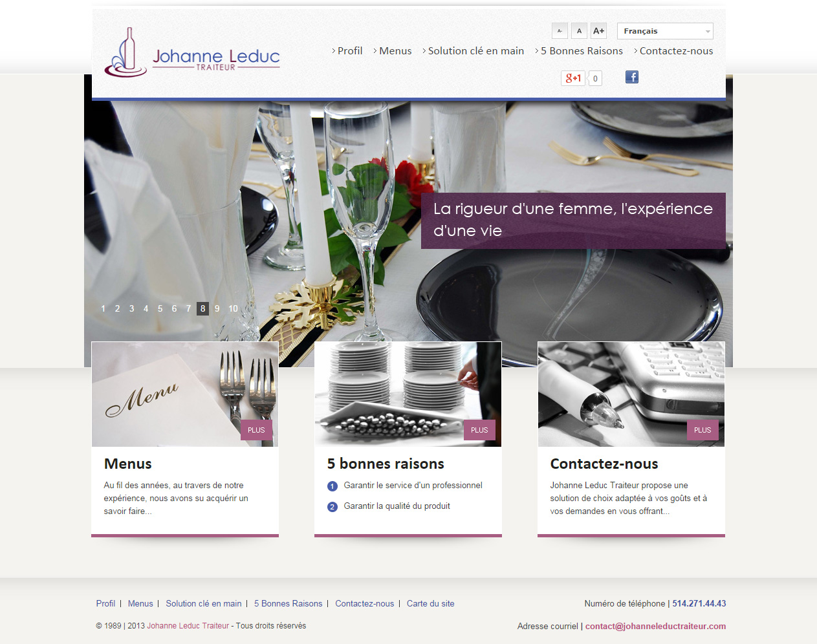Open Menus link in the footer
Viewport: 817px width, 644px height.
pos(140,603)
